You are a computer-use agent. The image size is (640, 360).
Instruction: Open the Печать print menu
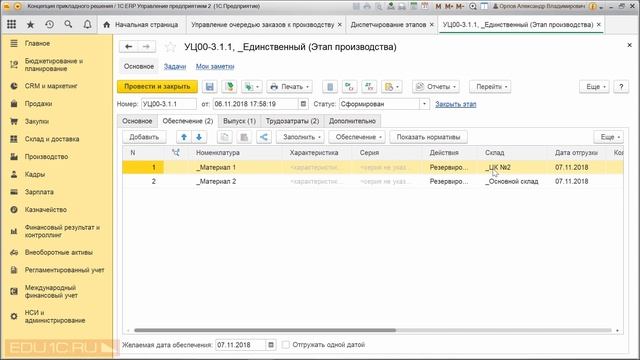(289, 87)
